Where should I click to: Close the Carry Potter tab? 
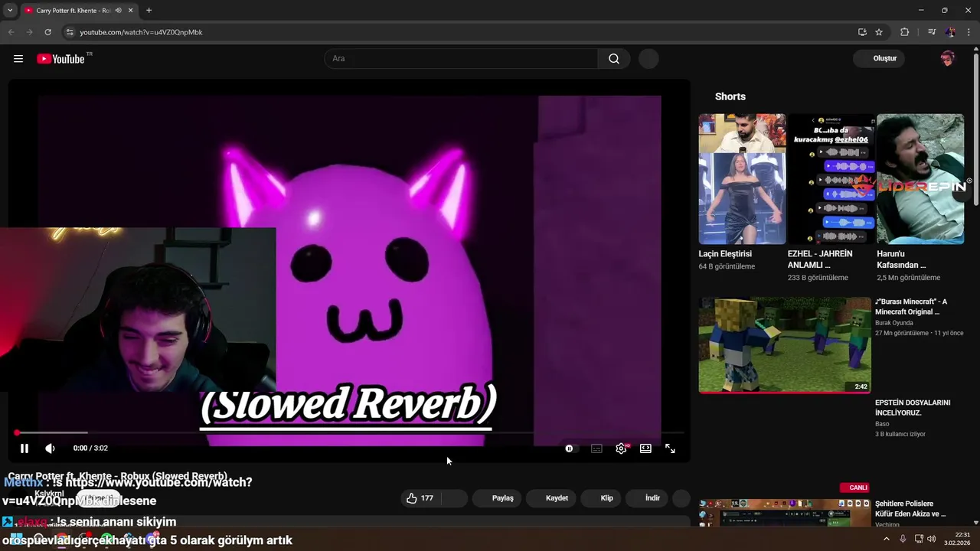(x=130, y=11)
